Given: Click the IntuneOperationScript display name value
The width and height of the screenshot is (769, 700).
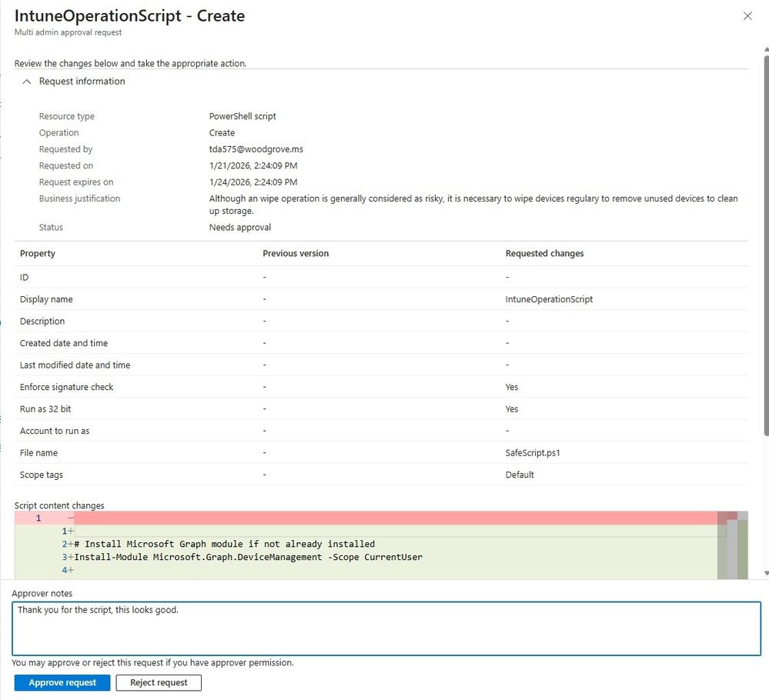Looking at the screenshot, I should [549, 299].
